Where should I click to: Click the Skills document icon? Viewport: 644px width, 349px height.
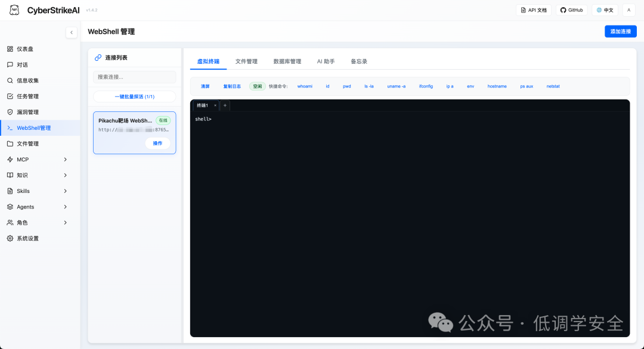pyautogui.click(x=10, y=191)
